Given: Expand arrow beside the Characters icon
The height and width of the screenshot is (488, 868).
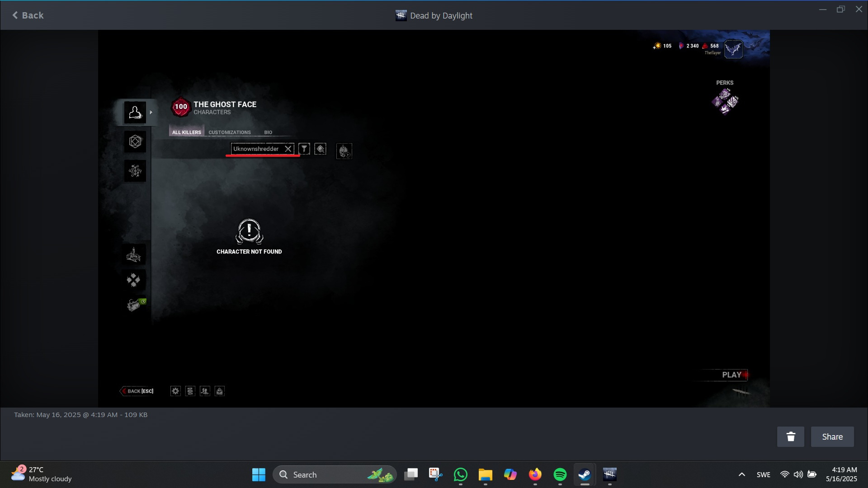Looking at the screenshot, I should tap(151, 112).
